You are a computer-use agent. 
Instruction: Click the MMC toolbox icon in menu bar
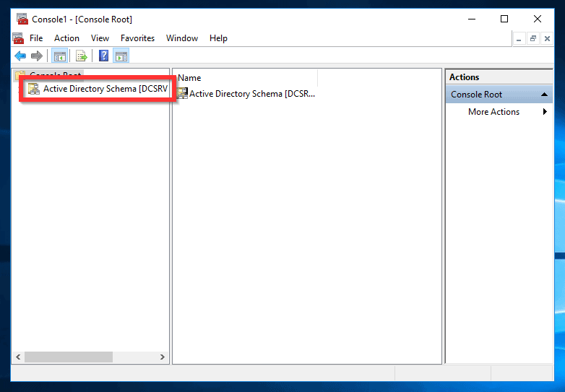point(18,38)
